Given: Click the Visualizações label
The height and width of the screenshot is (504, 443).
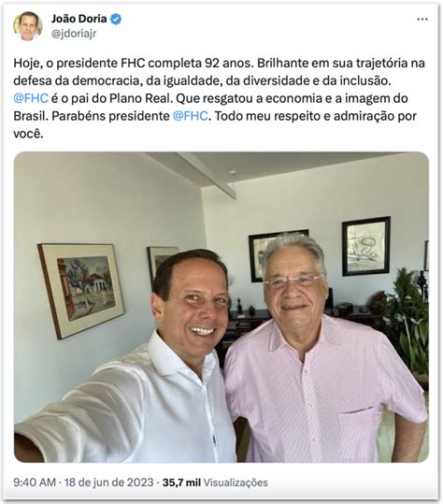Looking at the screenshot, I should click(236, 482).
